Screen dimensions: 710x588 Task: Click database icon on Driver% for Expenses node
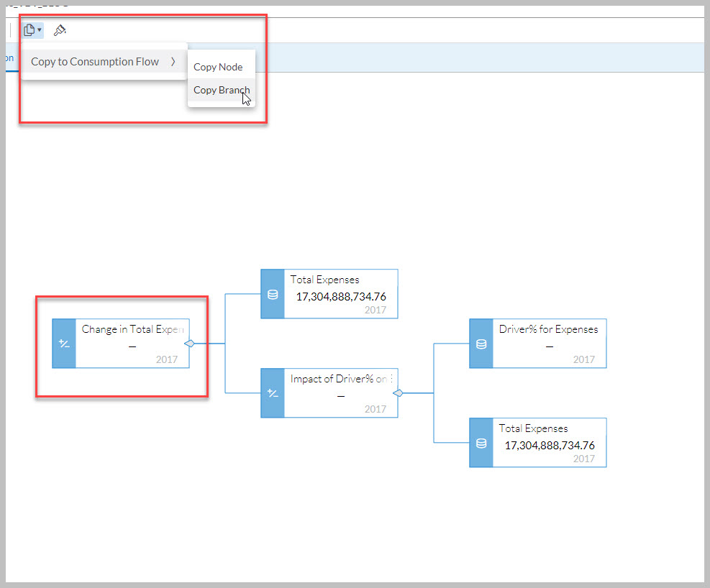click(481, 344)
